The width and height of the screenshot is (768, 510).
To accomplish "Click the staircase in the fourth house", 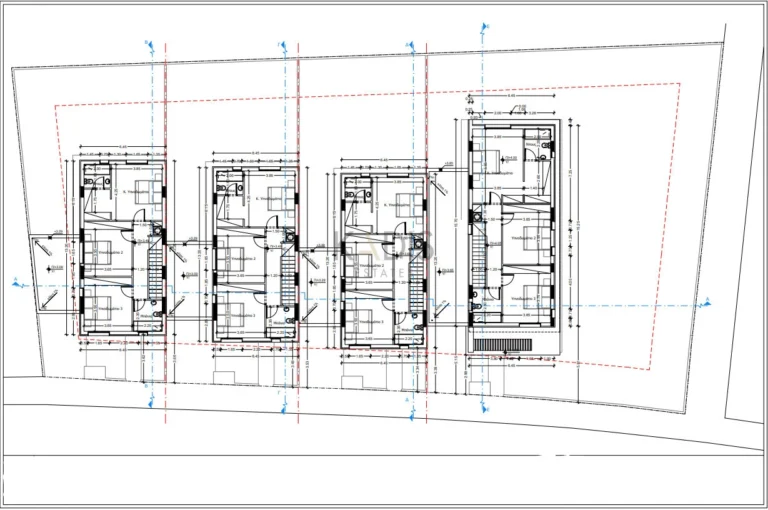I will (478, 259).
